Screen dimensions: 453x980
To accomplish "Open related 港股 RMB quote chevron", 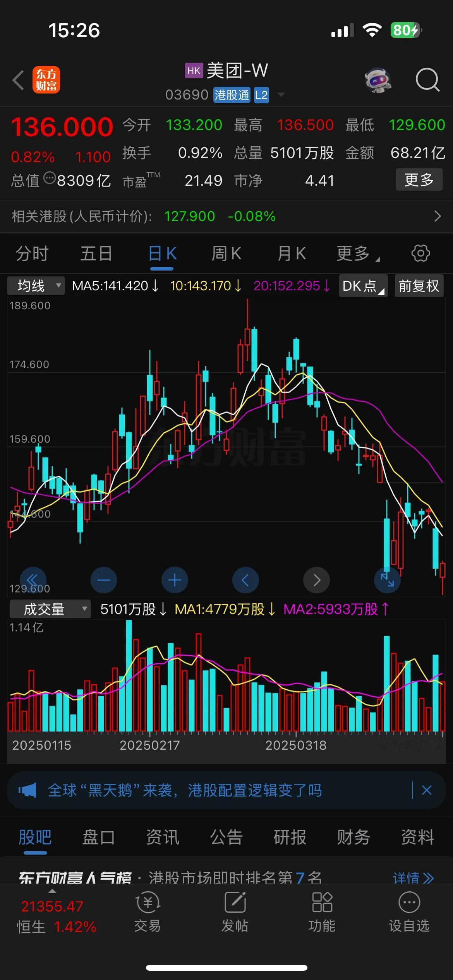I will [x=438, y=216].
